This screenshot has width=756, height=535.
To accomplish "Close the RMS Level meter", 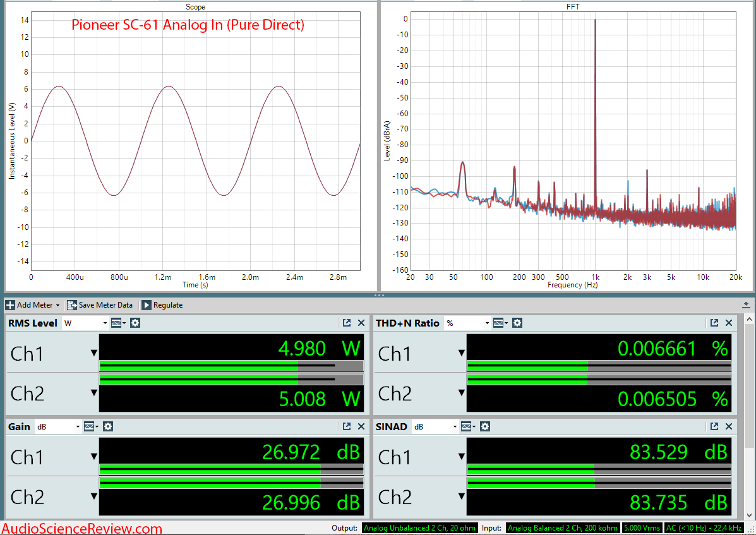I will 361,323.
